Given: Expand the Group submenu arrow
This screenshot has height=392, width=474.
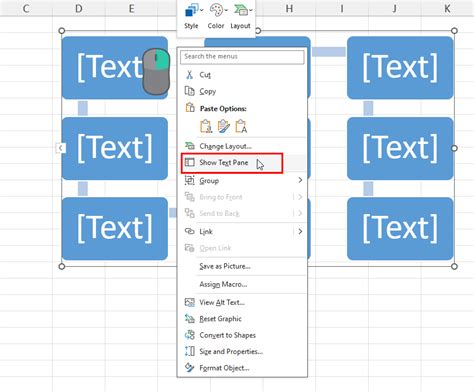Looking at the screenshot, I should click(300, 180).
